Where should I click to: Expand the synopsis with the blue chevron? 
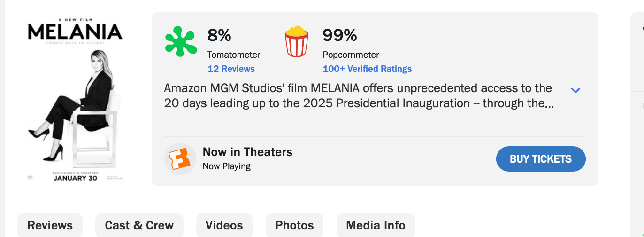(x=575, y=90)
